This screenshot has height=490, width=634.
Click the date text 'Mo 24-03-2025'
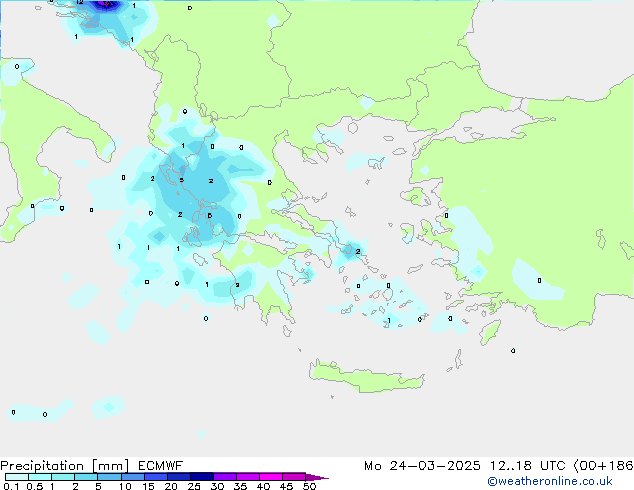pyautogui.click(x=422, y=466)
